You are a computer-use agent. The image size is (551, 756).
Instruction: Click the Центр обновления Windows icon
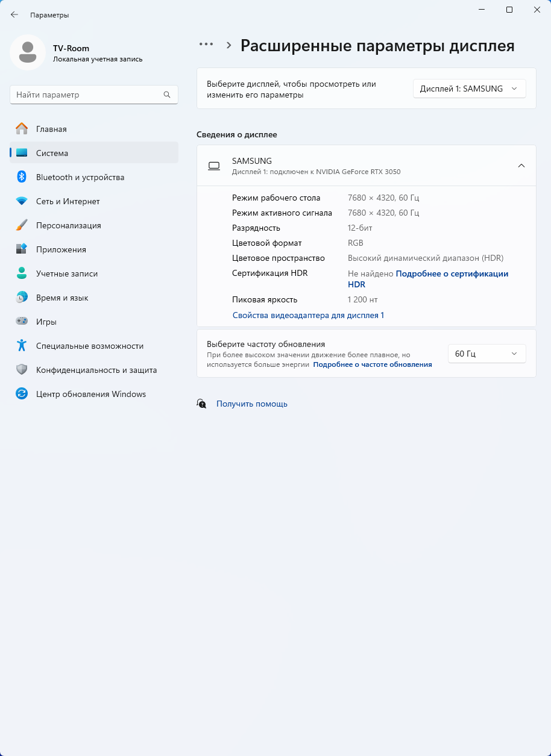(x=22, y=394)
